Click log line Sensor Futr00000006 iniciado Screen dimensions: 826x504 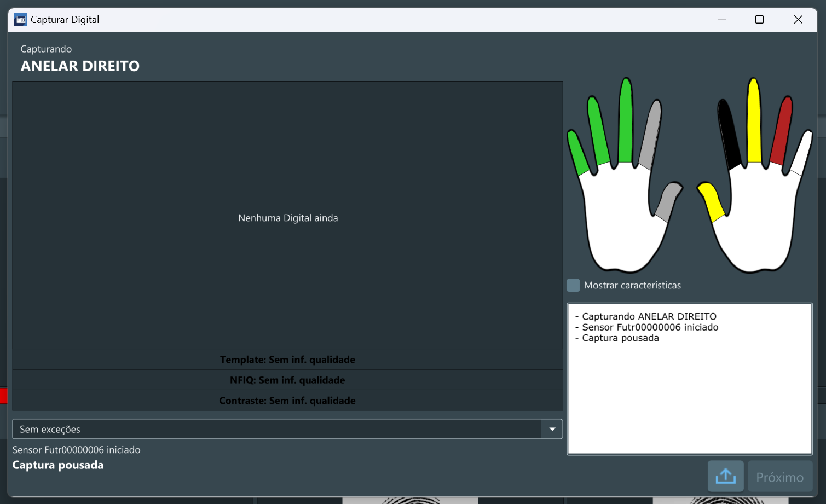tap(646, 327)
